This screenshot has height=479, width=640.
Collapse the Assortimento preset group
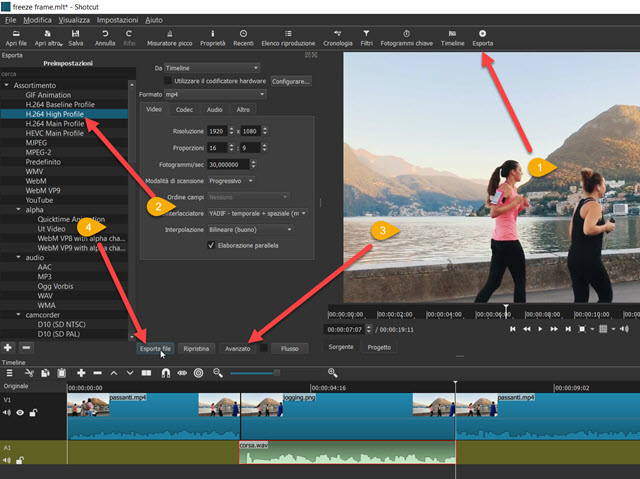(6, 85)
